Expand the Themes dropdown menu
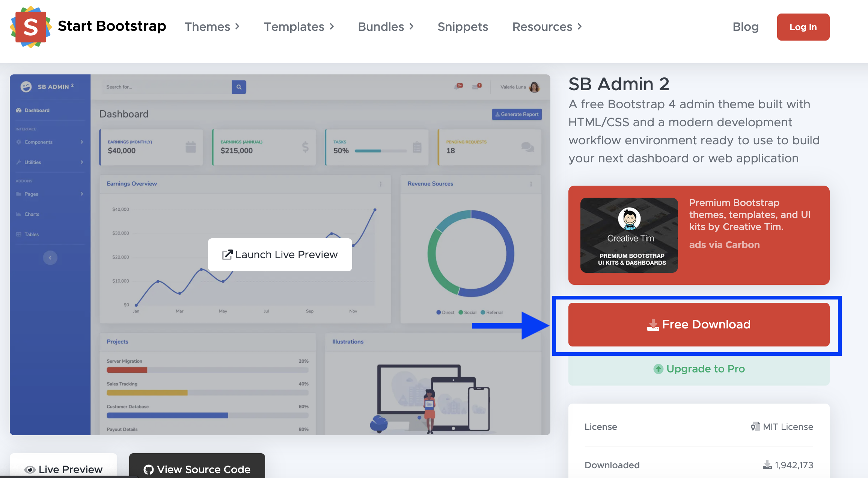The image size is (868, 478). 212,27
